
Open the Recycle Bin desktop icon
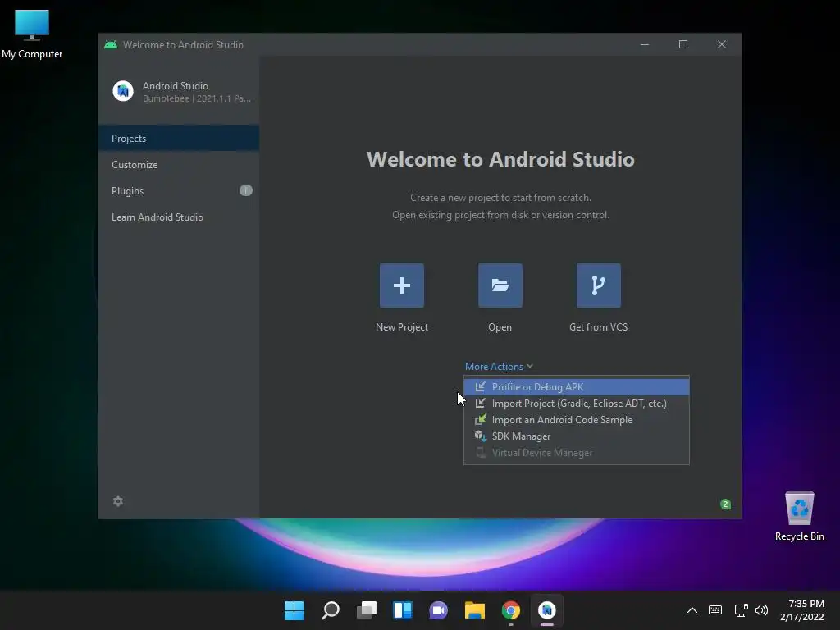tap(799, 515)
